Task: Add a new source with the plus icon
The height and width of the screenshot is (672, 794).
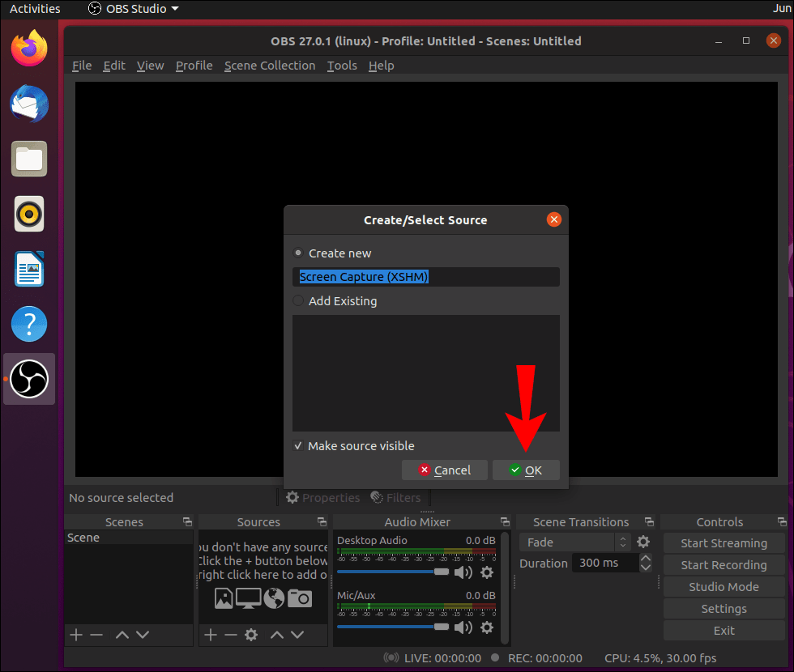Action: pyautogui.click(x=210, y=635)
